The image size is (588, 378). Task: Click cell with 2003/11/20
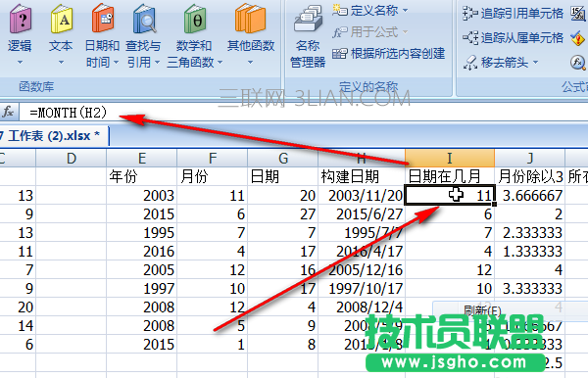tap(362, 195)
